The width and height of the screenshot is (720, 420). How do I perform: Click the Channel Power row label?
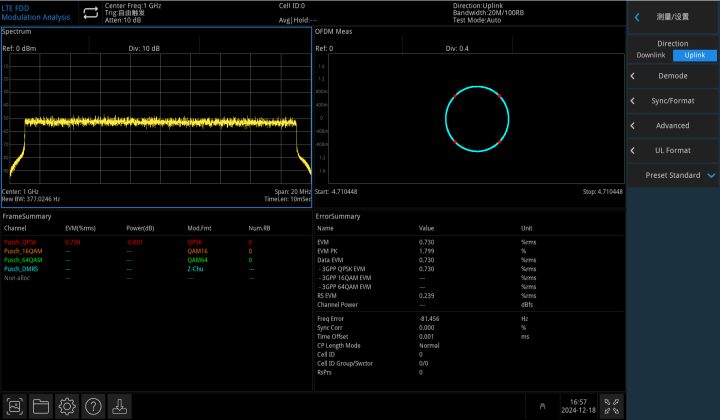point(337,305)
